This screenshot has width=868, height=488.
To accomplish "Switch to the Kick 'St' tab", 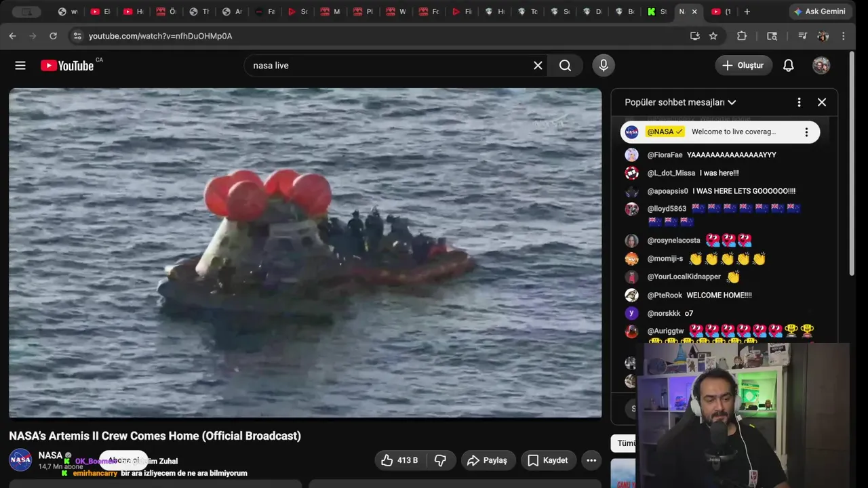I will click(656, 12).
